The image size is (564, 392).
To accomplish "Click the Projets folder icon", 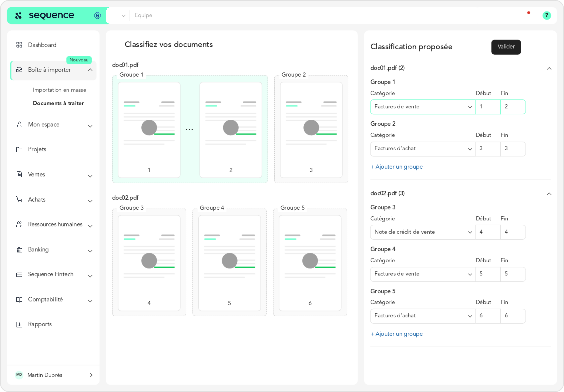I will click(x=19, y=149).
